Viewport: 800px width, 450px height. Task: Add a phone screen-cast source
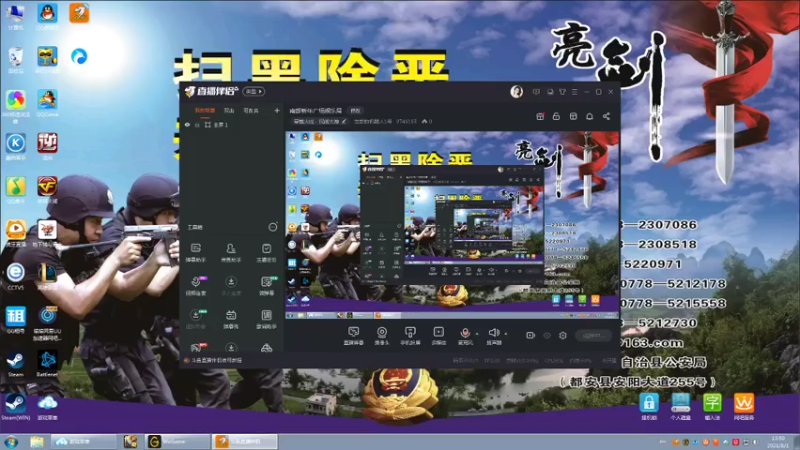pyautogui.click(x=410, y=336)
